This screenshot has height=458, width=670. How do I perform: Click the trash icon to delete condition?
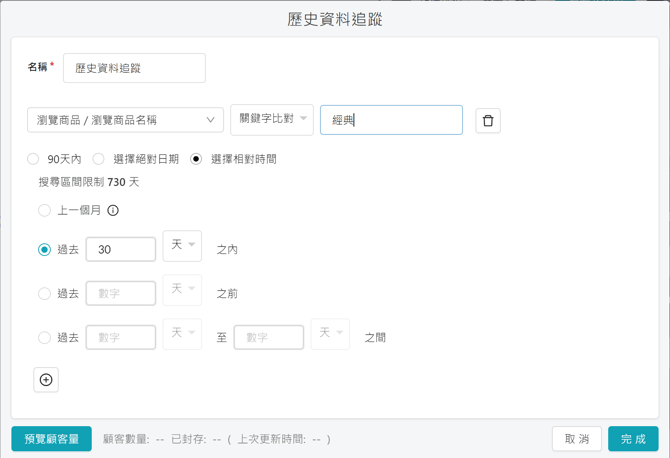[x=488, y=121]
